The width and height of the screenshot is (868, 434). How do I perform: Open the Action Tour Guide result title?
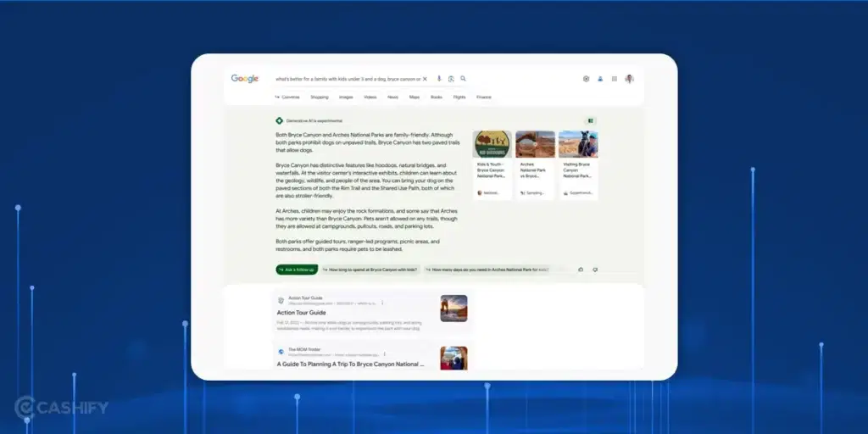point(301,313)
